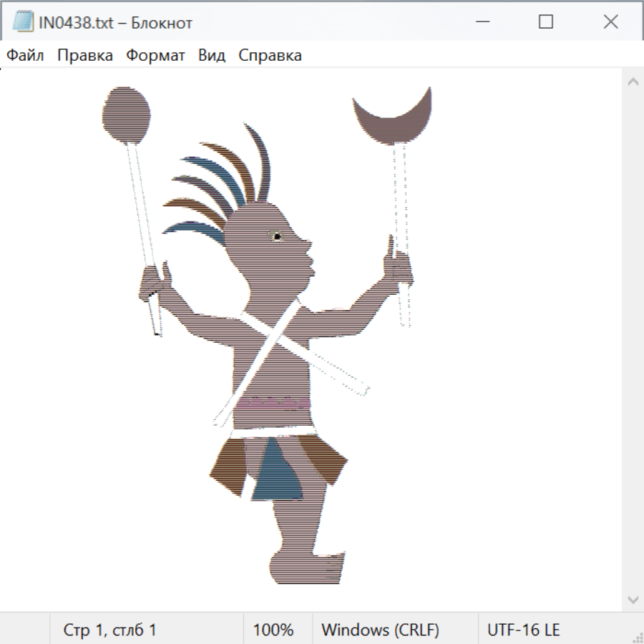644x644 pixels.
Task: Minimize the Блокнот window
Action: pos(481,22)
